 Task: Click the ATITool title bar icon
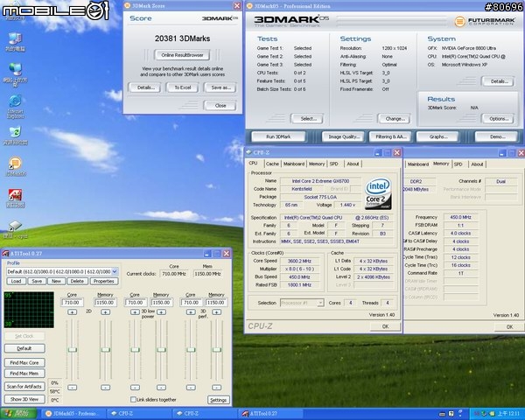[x=6, y=254]
